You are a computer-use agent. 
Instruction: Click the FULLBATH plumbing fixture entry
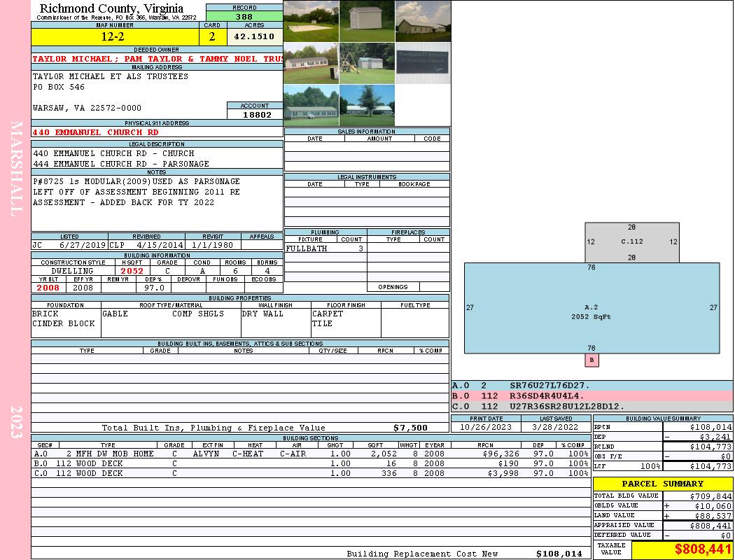coord(307,248)
